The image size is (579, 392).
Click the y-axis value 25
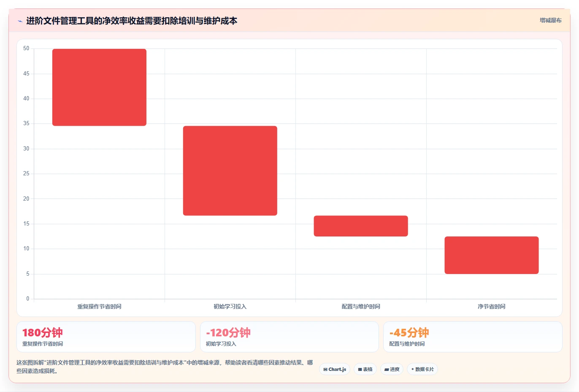coord(26,174)
